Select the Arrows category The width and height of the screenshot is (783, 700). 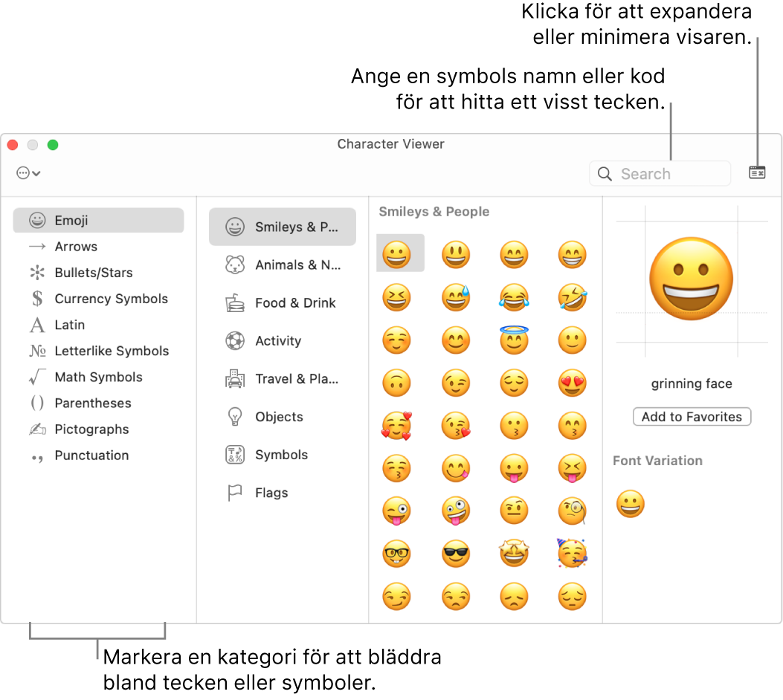(x=98, y=247)
